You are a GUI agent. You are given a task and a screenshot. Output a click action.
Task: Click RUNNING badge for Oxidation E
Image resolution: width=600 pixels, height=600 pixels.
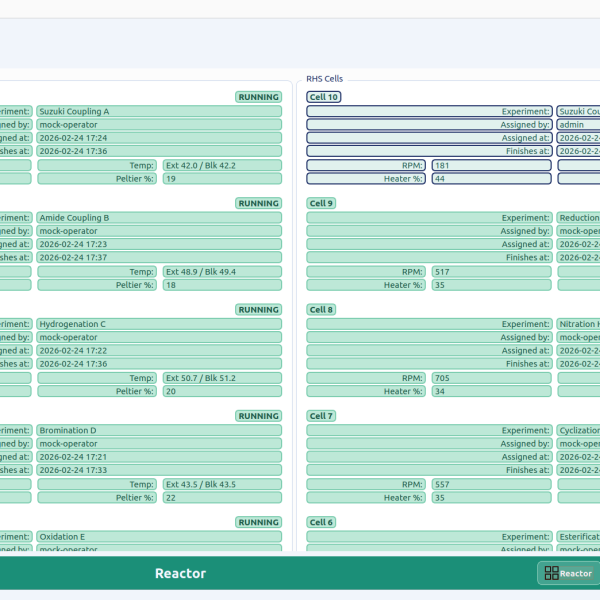point(258,522)
